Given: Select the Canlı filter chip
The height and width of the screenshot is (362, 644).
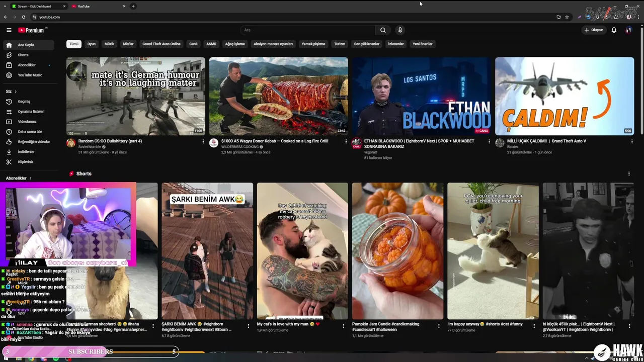Looking at the screenshot, I should pyautogui.click(x=193, y=44).
